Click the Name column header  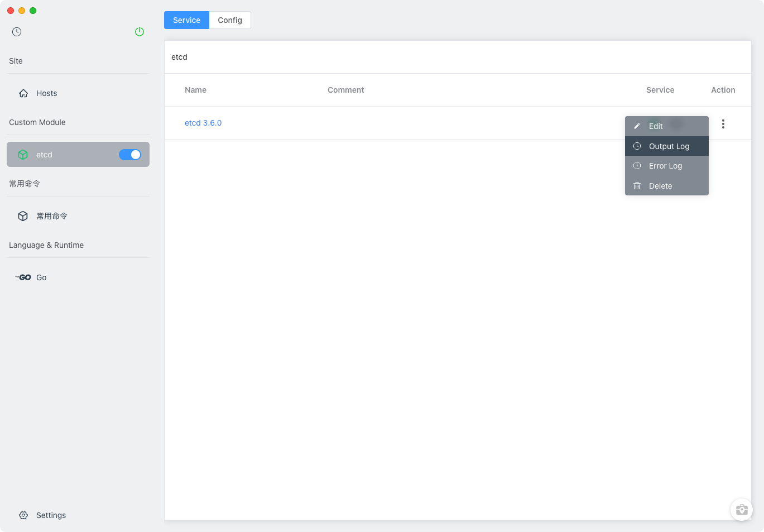click(195, 90)
